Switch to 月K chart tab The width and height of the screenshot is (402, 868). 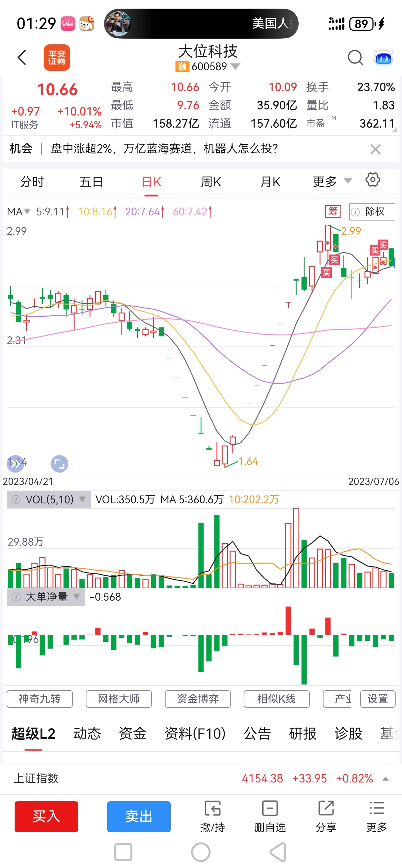(271, 182)
